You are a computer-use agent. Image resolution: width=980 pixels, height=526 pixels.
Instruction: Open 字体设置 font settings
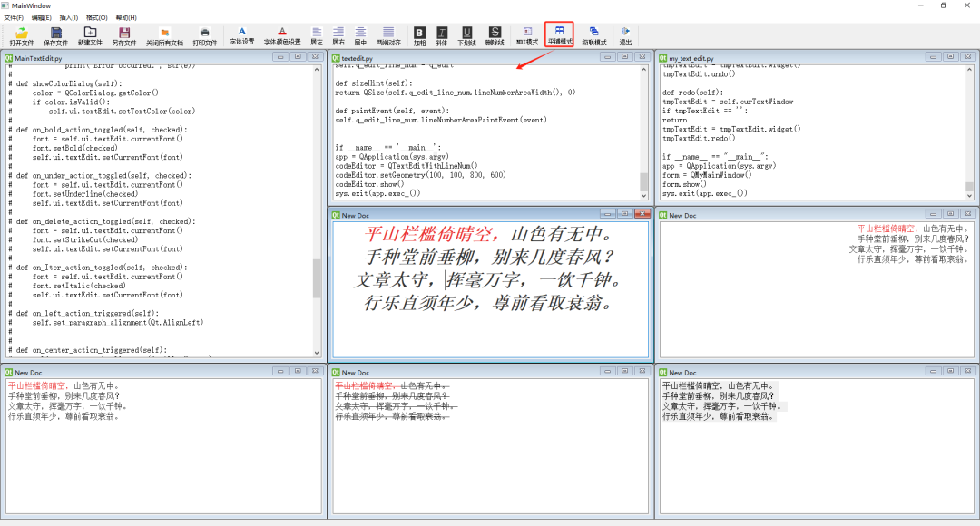(x=242, y=36)
